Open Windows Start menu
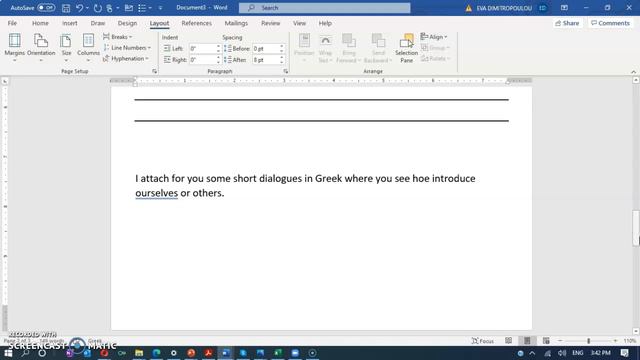 pos(8,353)
